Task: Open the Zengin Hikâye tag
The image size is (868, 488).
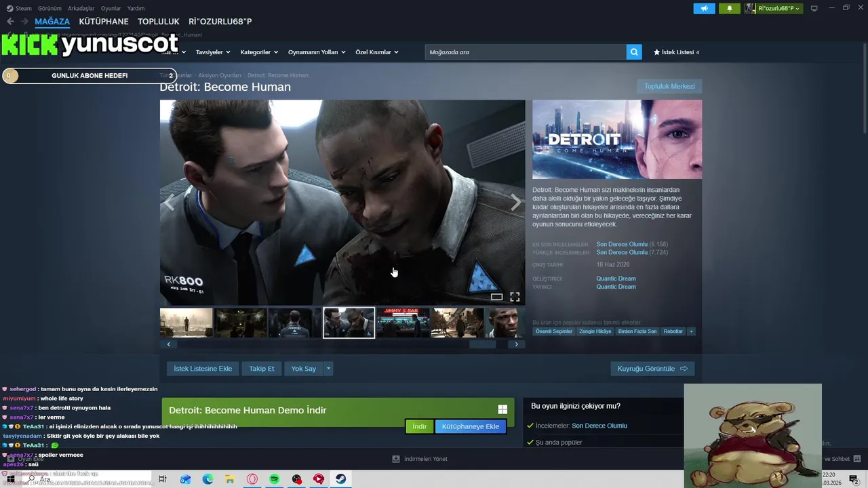Action: click(x=595, y=331)
